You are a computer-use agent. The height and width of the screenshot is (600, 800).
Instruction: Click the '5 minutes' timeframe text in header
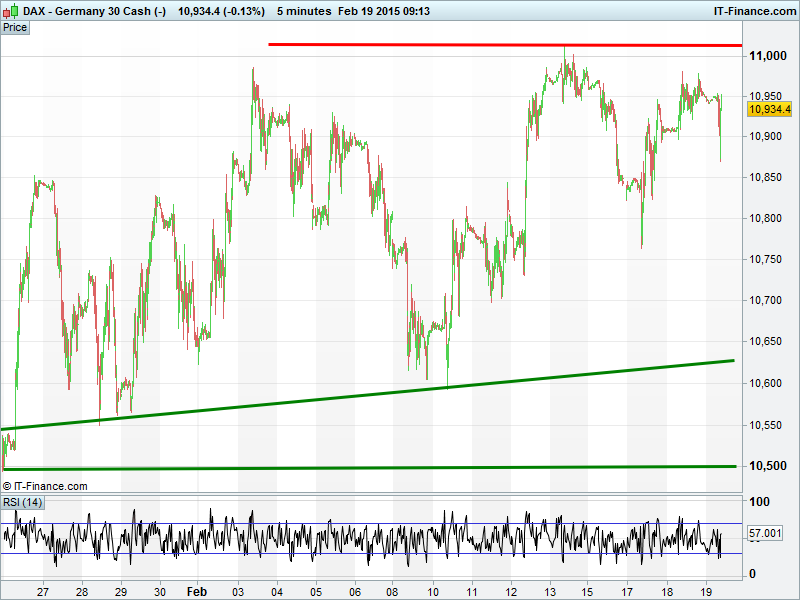(304, 11)
